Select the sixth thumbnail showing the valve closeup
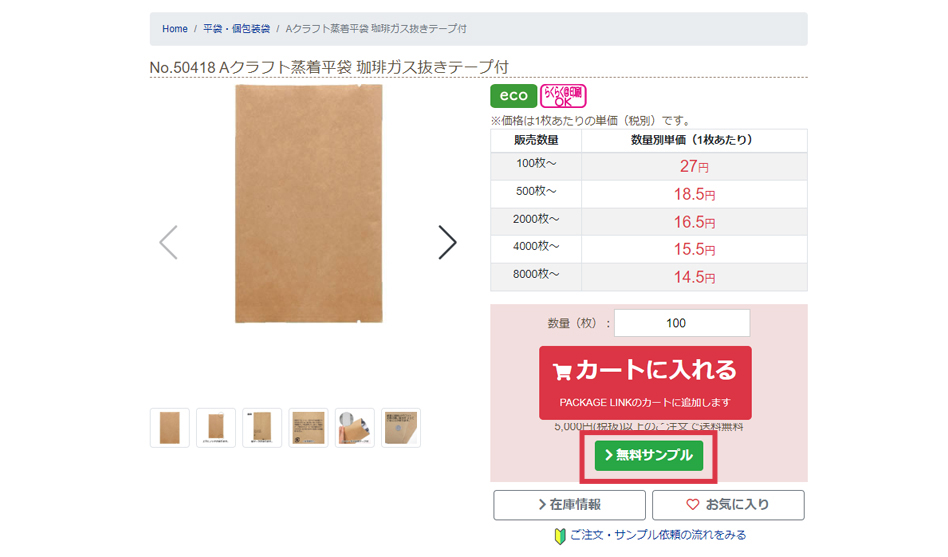Image resolution: width=948 pixels, height=557 pixels. click(401, 428)
